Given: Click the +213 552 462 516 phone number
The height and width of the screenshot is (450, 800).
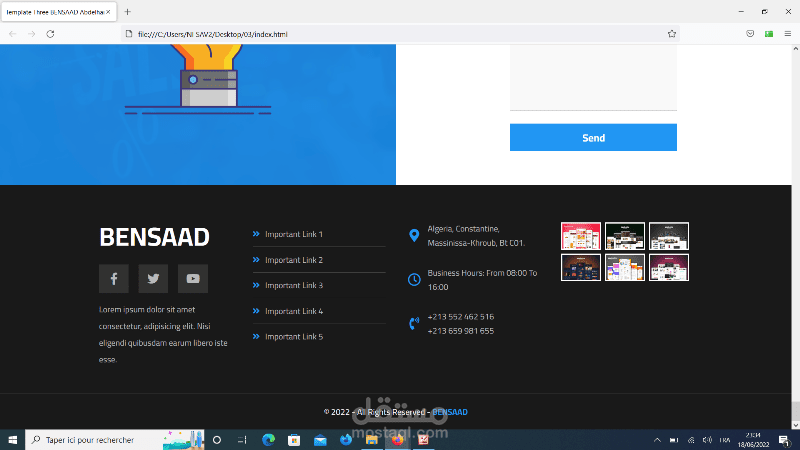Looking at the screenshot, I should (461, 317).
